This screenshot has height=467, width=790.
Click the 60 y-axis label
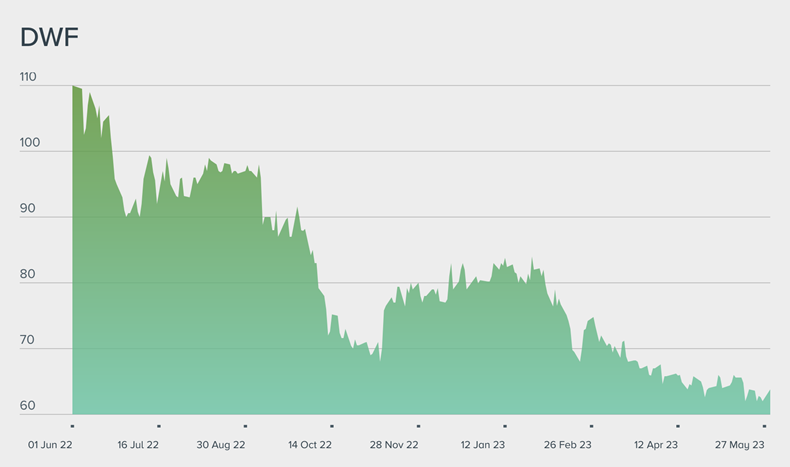point(27,406)
